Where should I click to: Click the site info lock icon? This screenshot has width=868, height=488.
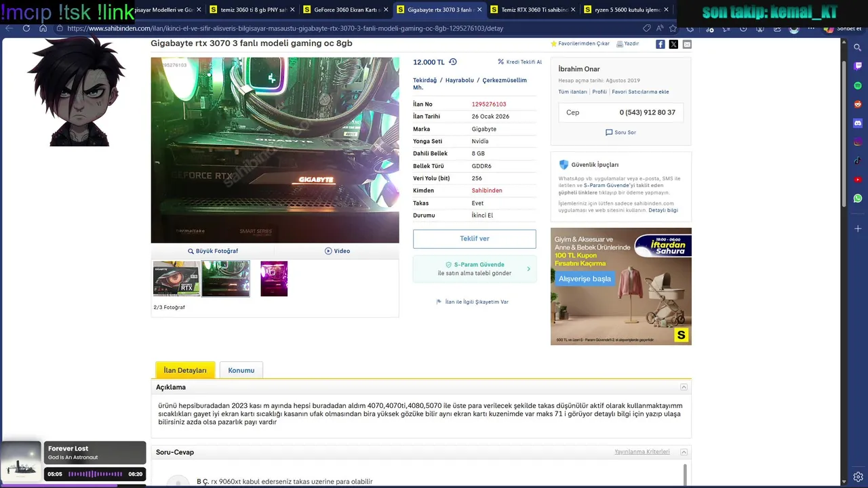pyautogui.click(x=60, y=28)
